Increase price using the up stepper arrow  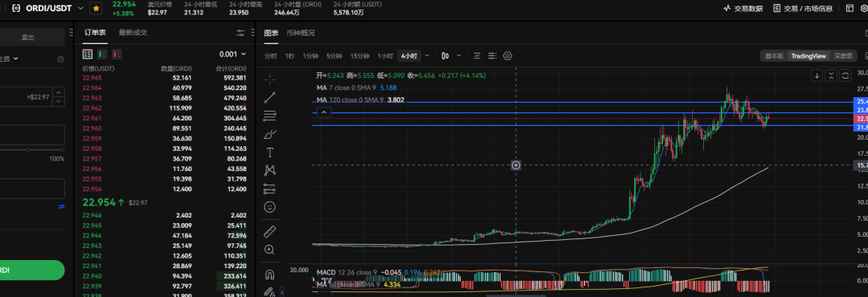(59, 93)
